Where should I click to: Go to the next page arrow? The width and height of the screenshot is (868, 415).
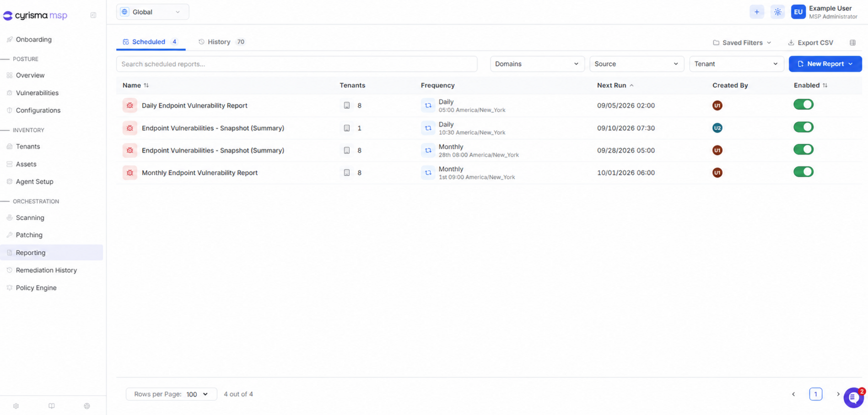pos(838,394)
